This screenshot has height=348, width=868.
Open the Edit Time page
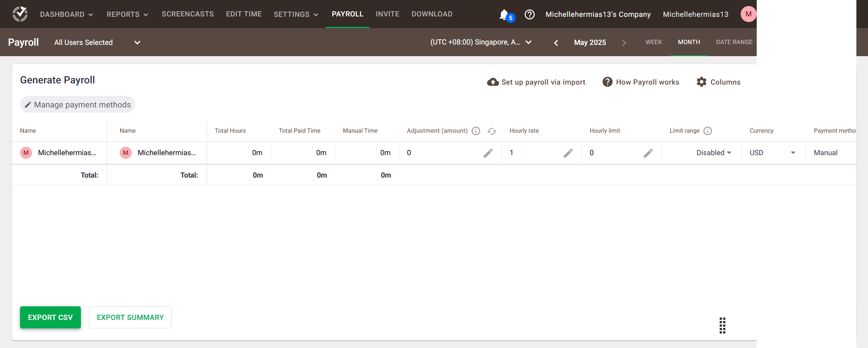coord(244,14)
